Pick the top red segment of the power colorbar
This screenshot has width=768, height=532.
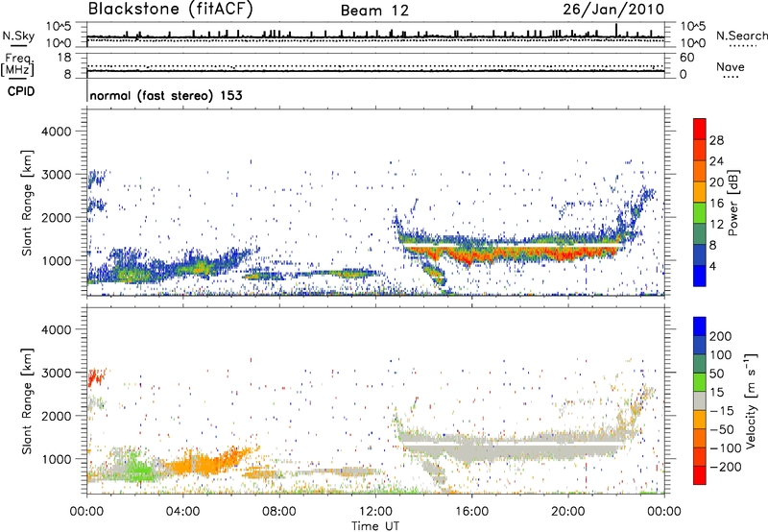(x=700, y=129)
